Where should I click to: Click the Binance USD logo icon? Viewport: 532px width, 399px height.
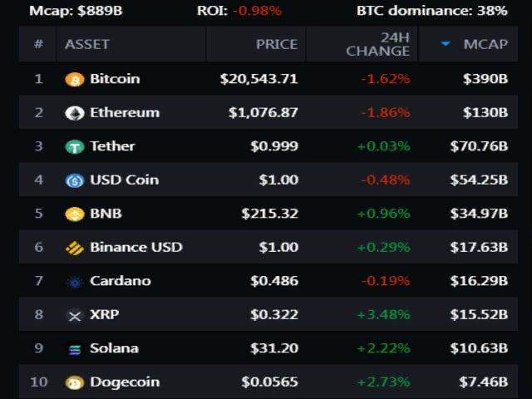click(x=75, y=248)
